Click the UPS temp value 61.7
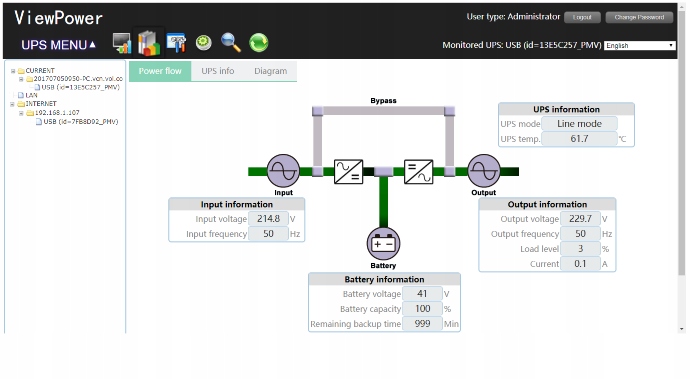The image size is (691, 379). coord(579,138)
